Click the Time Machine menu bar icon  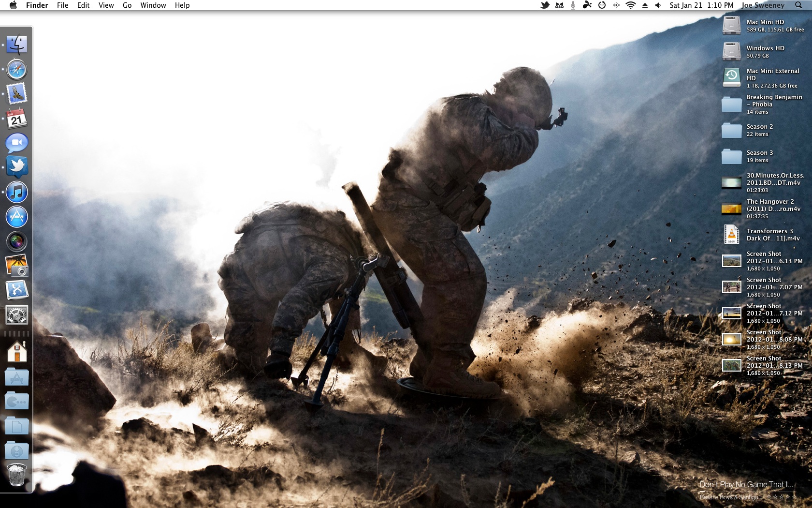pos(602,5)
